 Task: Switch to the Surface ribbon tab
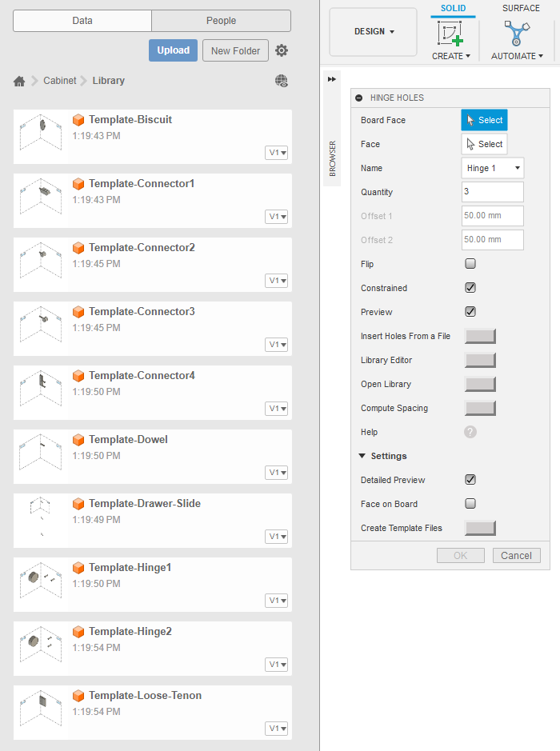(521, 8)
